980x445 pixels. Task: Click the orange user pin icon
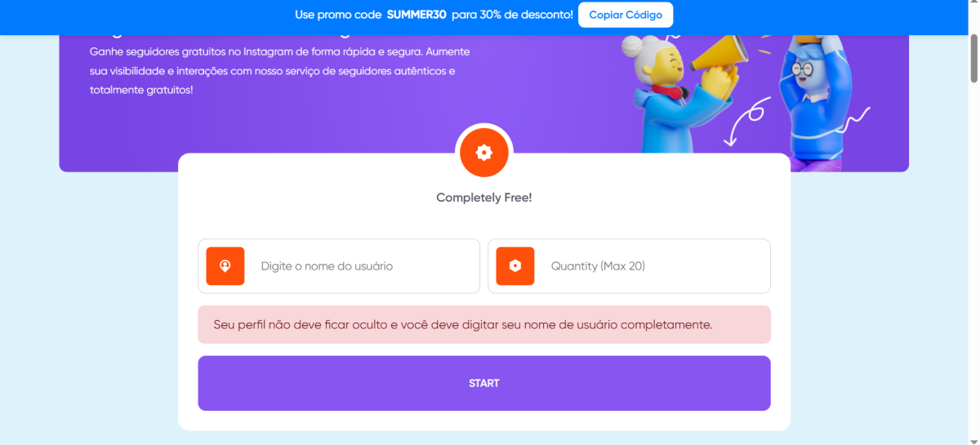[225, 266]
